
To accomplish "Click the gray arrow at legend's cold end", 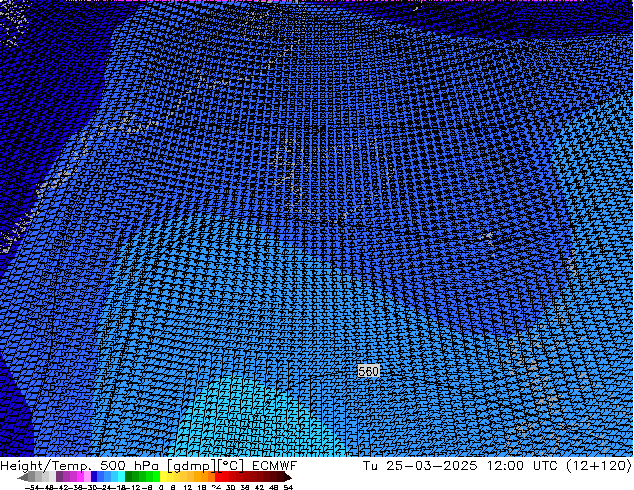I will click(x=23, y=477).
